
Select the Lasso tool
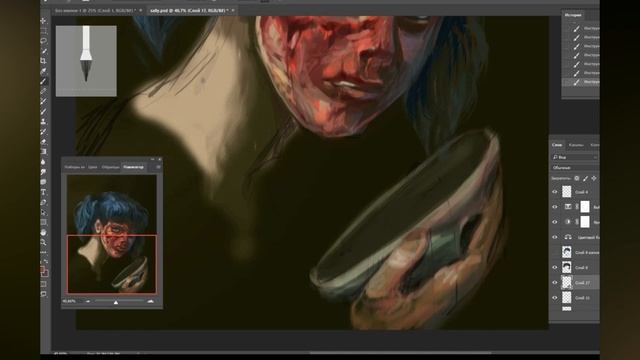point(43,41)
